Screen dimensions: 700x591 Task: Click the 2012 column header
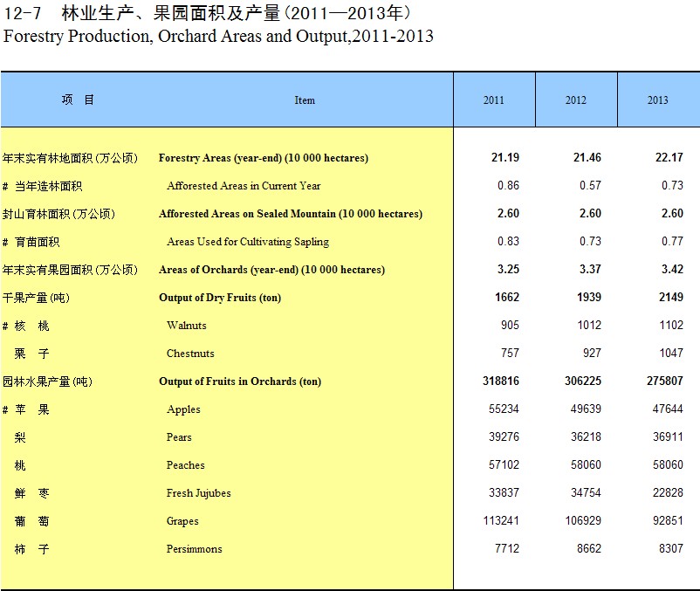575,100
